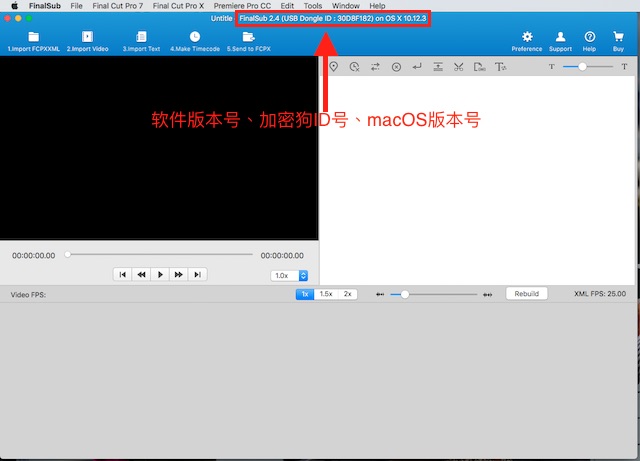Open the Final Cut Pro X menu
The height and width of the screenshot is (461, 640).
pos(178,6)
